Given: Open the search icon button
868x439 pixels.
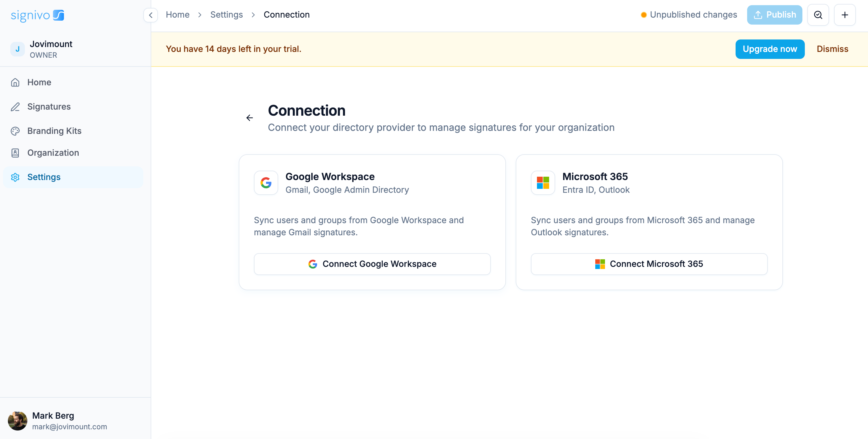Looking at the screenshot, I should click(x=818, y=15).
